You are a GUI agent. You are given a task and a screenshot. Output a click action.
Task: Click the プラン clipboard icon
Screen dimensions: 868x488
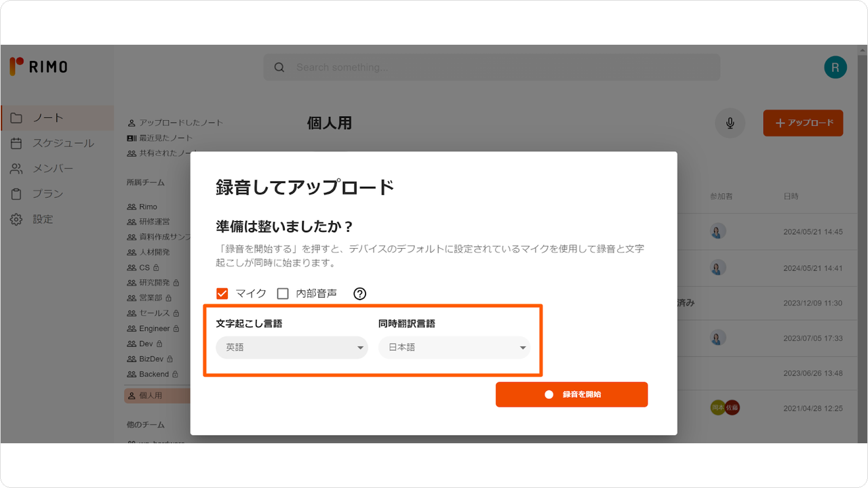click(x=17, y=194)
